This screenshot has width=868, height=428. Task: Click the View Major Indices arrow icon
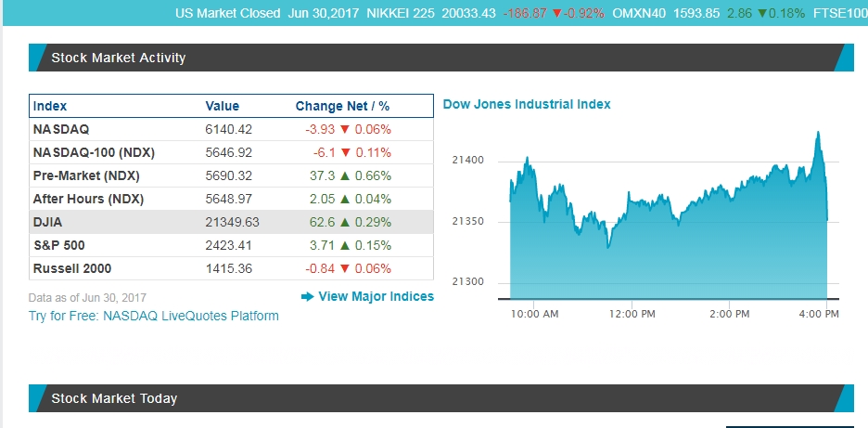(x=308, y=296)
